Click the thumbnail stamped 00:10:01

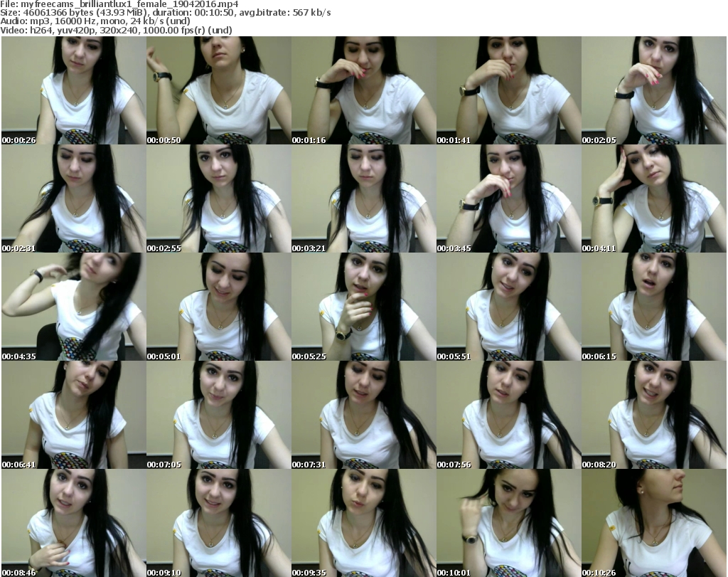point(508,523)
